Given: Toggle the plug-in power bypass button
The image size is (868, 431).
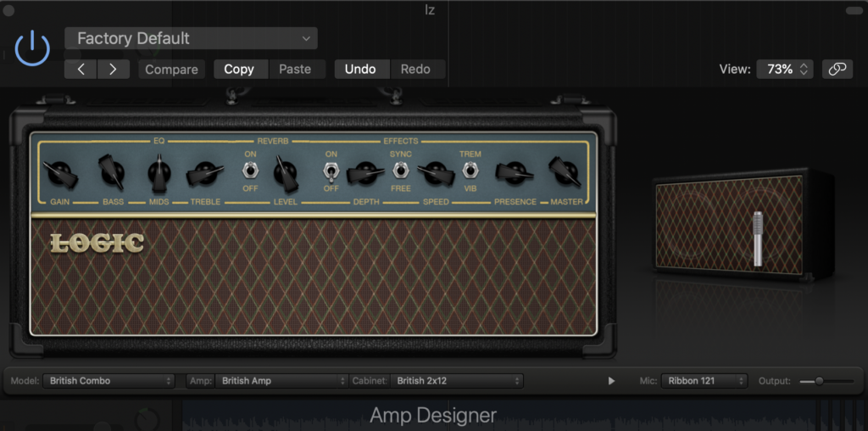Looking at the screenshot, I should coord(32,48).
